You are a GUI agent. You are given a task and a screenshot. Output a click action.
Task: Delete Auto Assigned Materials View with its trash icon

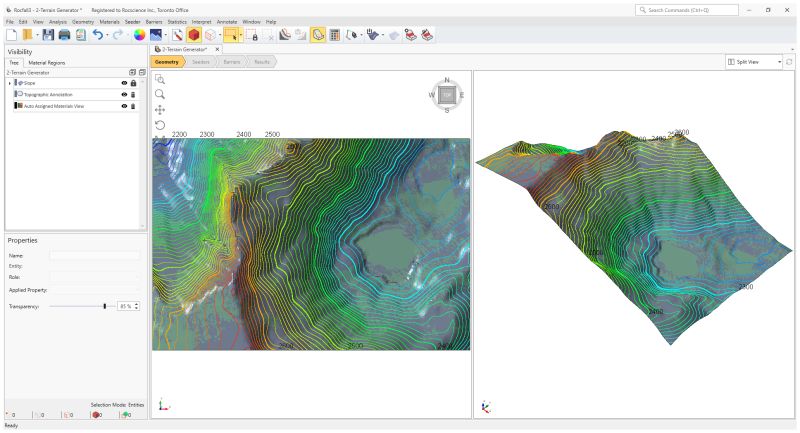(x=133, y=106)
